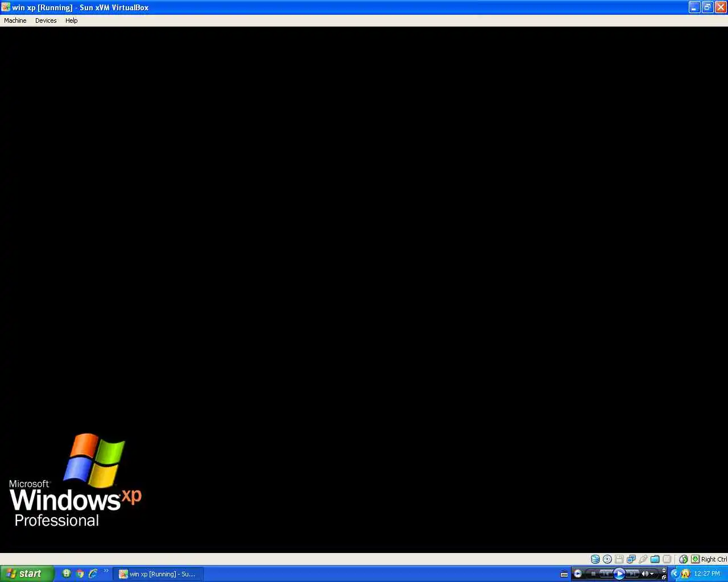Image resolution: width=728 pixels, height=582 pixels.
Task: Toggle Media Player video and visualization window arrows
Action: pyautogui.click(x=664, y=570)
